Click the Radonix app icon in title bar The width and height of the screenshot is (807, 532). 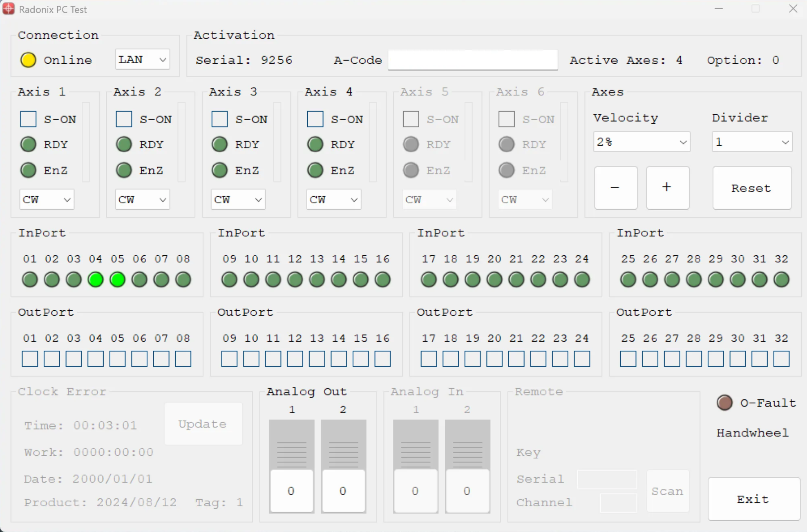tap(9, 9)
